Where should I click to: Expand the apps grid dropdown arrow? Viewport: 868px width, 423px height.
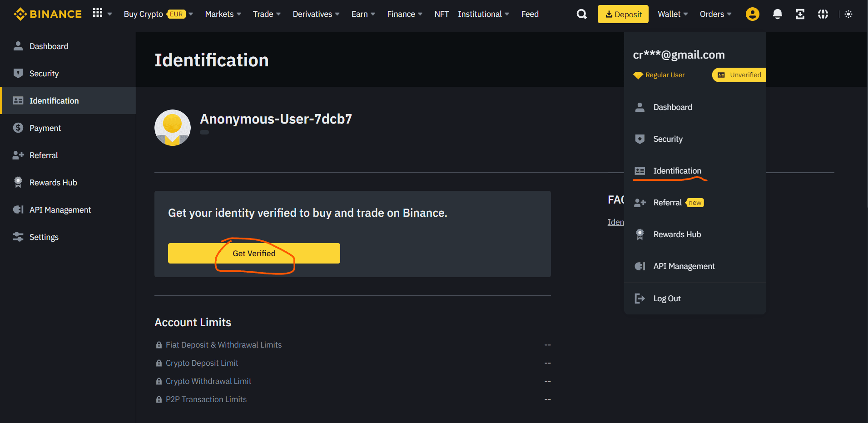[109, 14]
